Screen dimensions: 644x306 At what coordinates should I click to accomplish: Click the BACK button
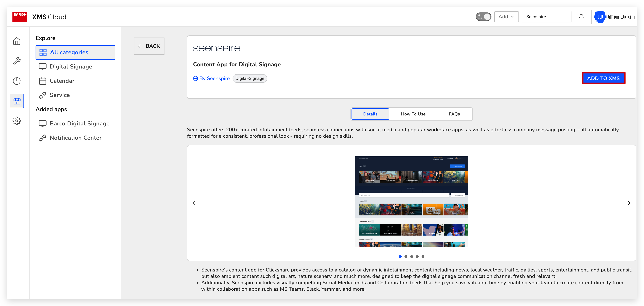click(149, 46)
